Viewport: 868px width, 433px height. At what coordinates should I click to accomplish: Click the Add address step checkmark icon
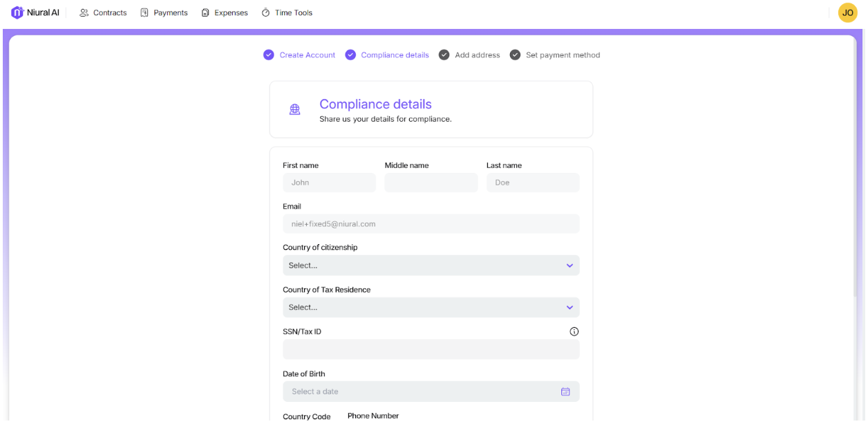[444, 55]
